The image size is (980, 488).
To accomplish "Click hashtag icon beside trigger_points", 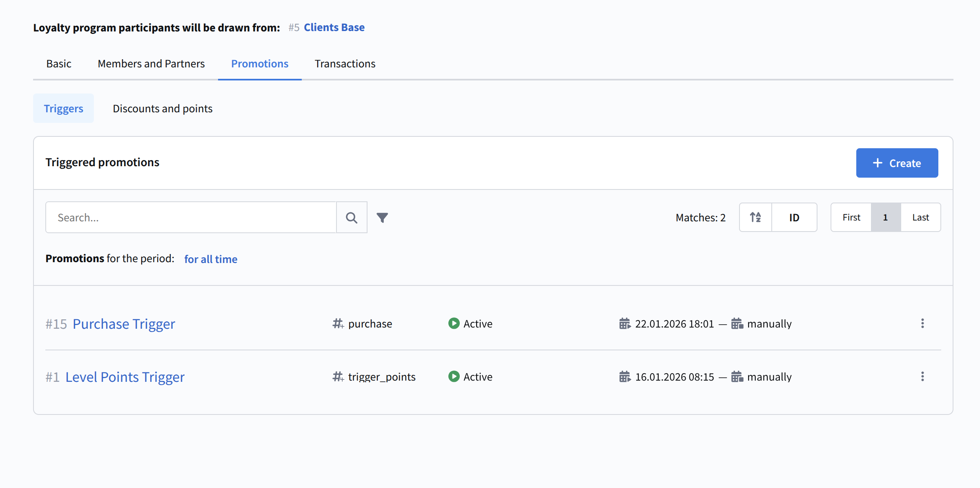I will [338, 377].
